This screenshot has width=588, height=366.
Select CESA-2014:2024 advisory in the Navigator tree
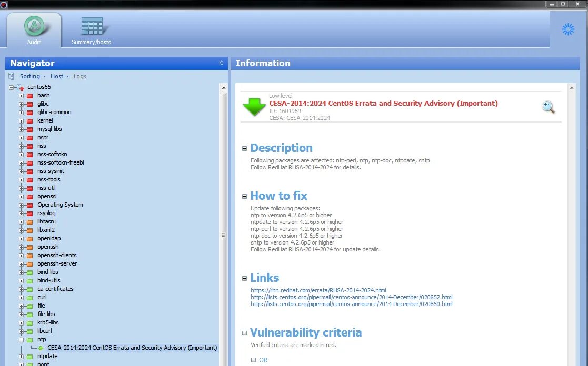point(132,348)
